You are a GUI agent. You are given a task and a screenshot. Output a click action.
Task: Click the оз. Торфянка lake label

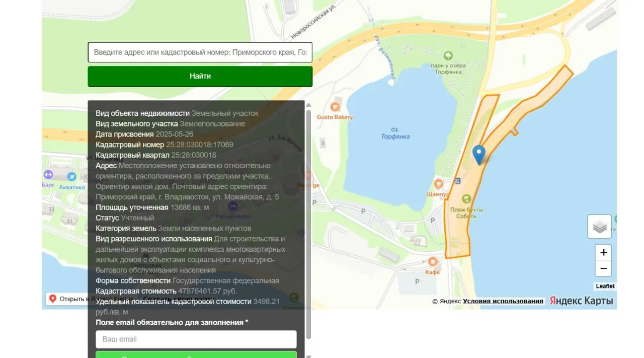point(395,133)
